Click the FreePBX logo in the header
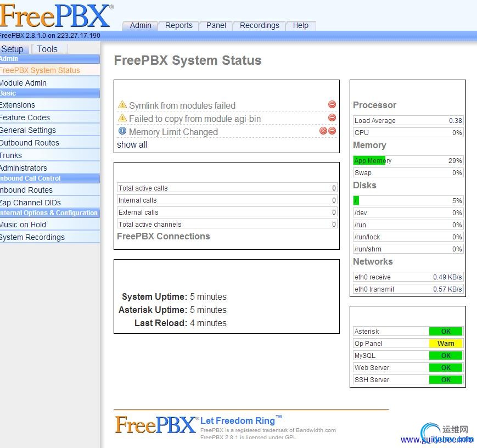 pyautogui.click(x=57, y=15)
